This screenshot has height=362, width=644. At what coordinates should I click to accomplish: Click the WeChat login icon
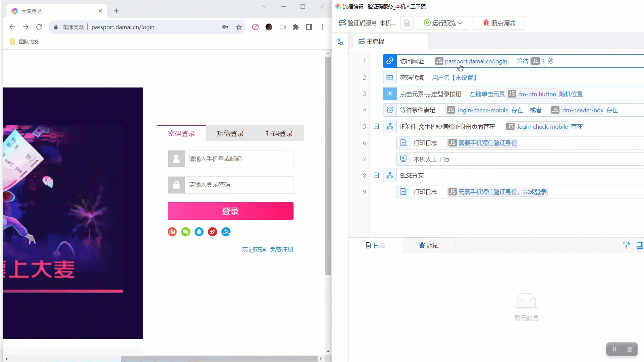(x=185, y=232)
